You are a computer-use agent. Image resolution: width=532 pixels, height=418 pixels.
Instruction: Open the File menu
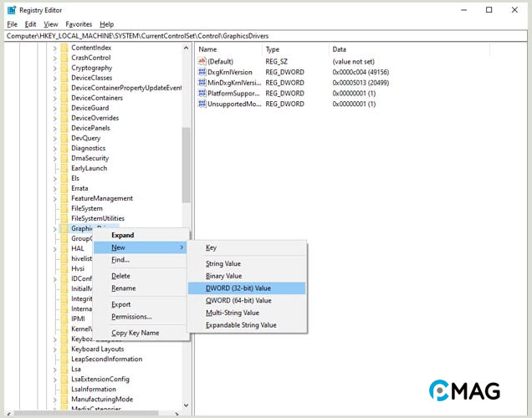point(13,24)
